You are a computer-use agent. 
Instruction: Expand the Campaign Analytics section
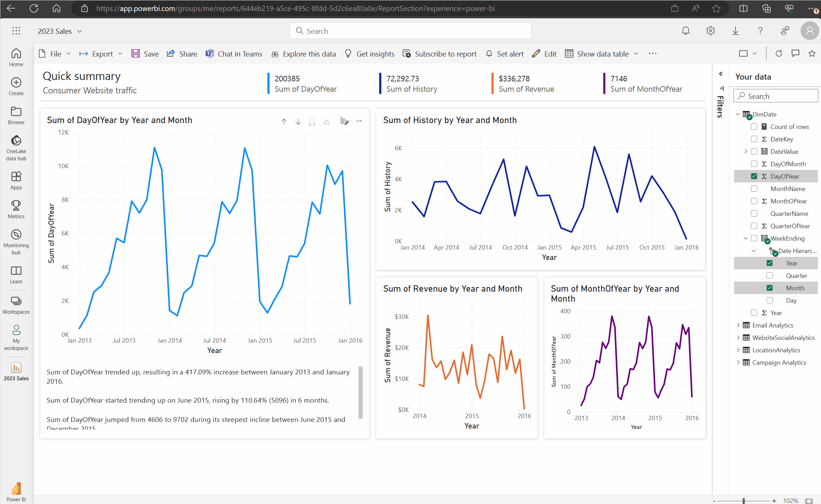tap(738, 362)
